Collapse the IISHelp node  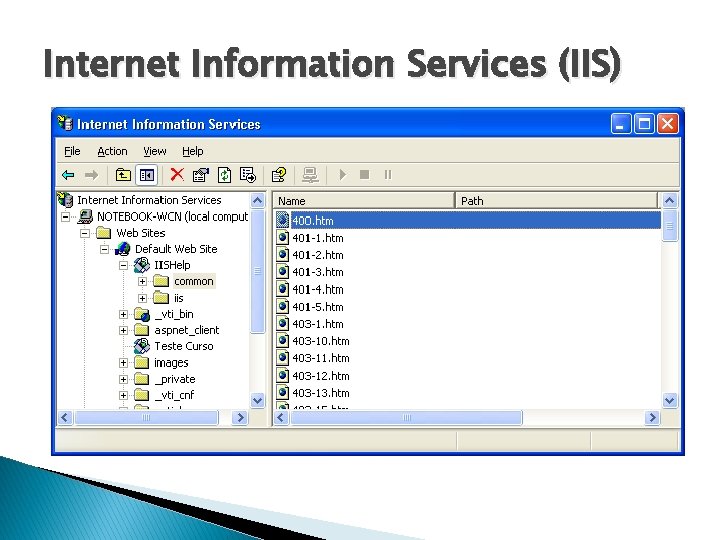[x=123, y=265]
